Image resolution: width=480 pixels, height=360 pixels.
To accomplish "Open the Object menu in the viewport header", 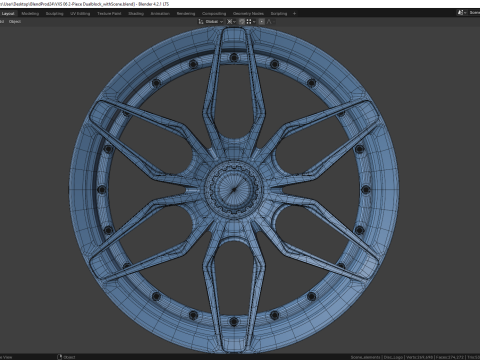I will point(15,22).
